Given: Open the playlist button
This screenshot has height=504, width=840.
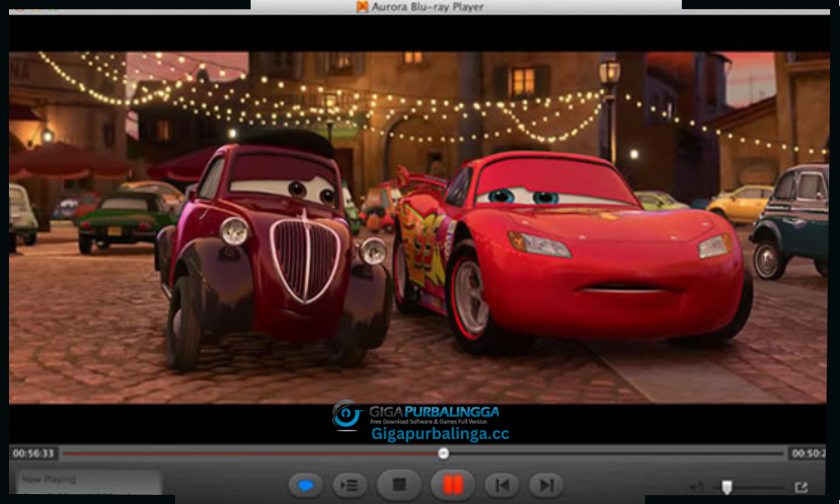Looking at the screenshot, I should pos(349,484).
